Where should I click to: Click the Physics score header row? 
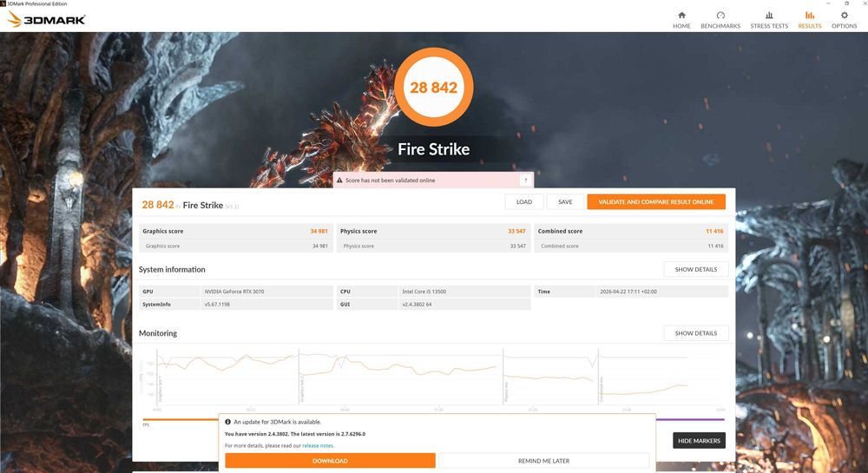tap(433, 231)
